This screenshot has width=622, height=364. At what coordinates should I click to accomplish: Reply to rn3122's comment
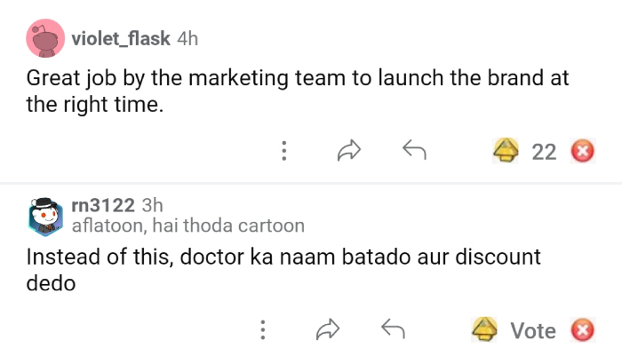click(393, 330)
